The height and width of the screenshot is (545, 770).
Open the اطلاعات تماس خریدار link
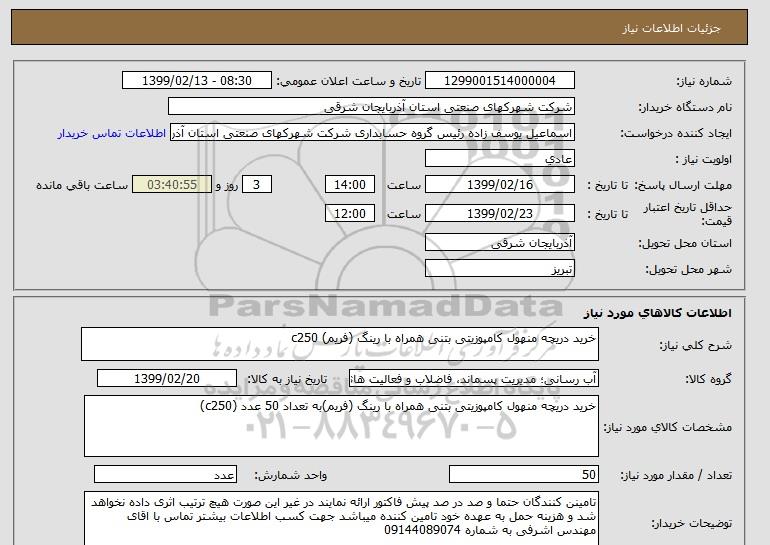click(112, 134)
